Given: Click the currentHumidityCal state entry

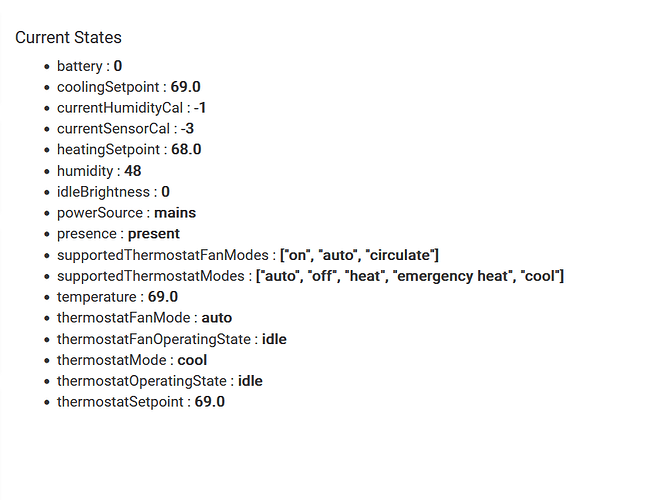Looking at the screenshot, I should coord(131,108).
